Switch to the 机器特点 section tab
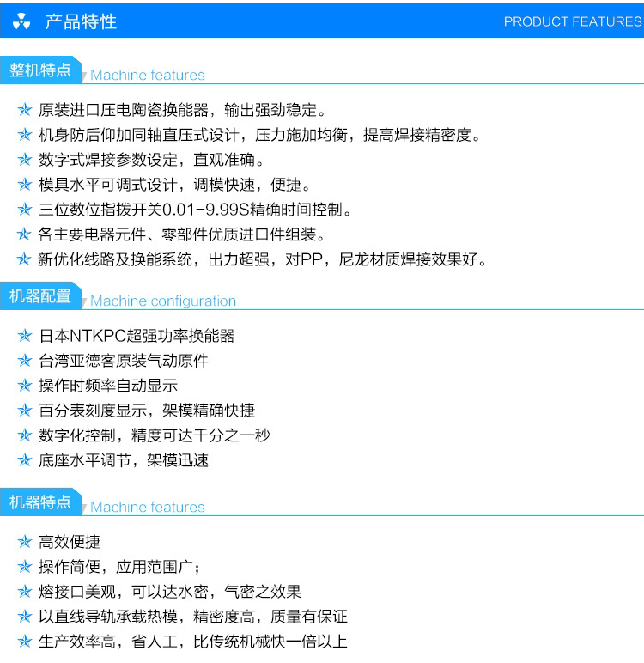This screenshot has width=644, height=663. (39, 502)
